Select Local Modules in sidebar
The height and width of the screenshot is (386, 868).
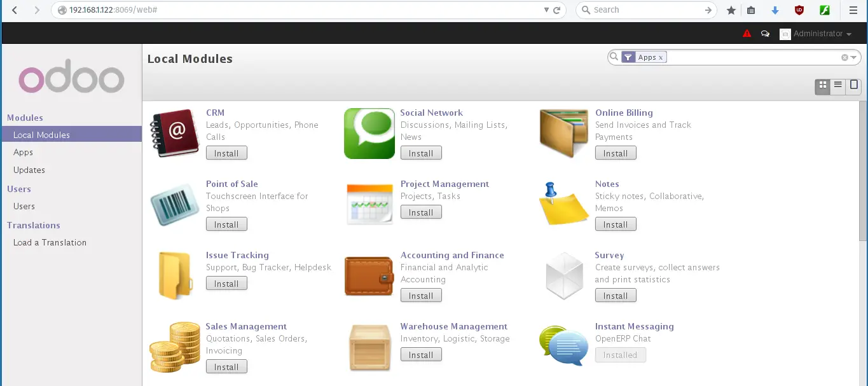tap(71, 135)
